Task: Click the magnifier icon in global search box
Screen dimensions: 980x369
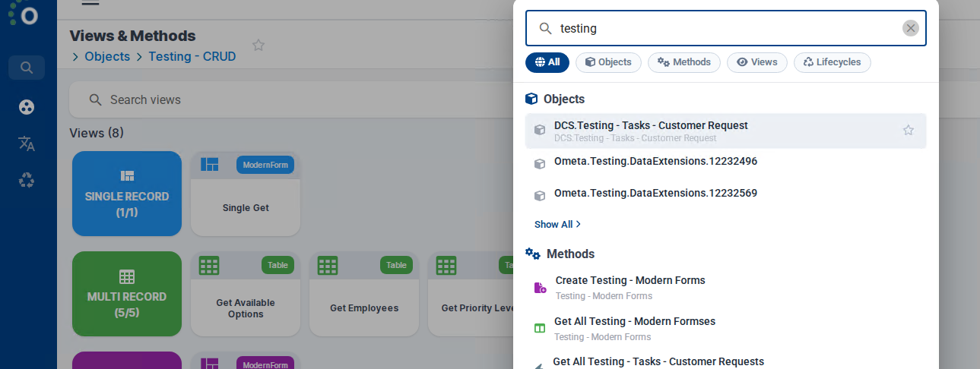Action: tap(545, 28)
